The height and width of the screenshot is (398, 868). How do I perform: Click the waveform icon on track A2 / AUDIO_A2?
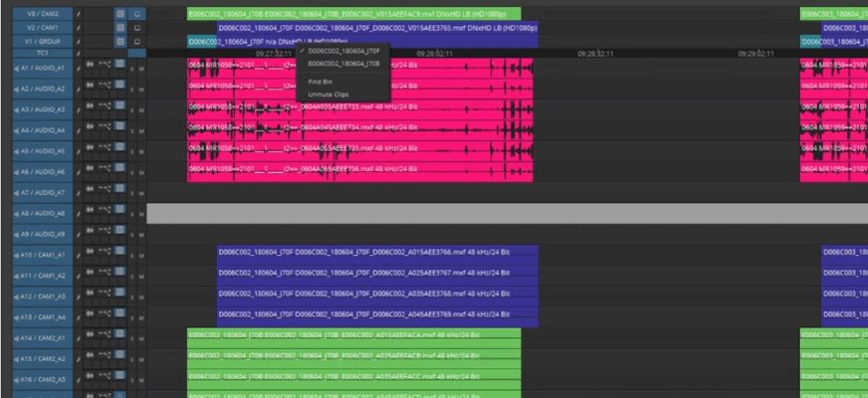point(91,88)
